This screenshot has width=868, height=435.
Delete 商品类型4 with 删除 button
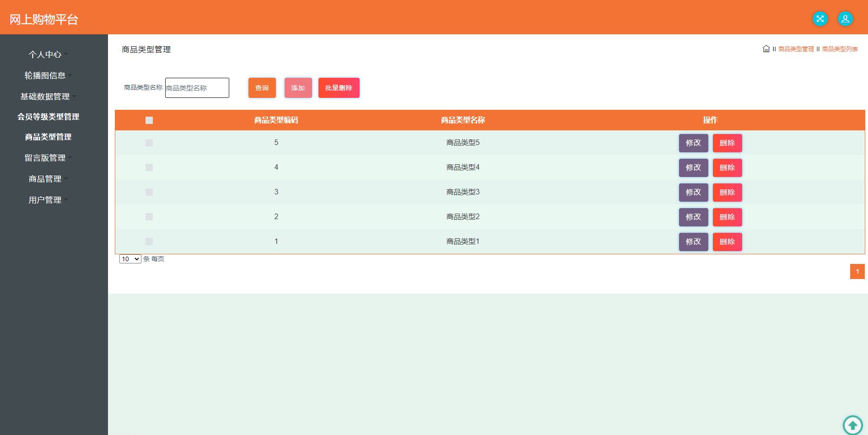tap(727, 167)
